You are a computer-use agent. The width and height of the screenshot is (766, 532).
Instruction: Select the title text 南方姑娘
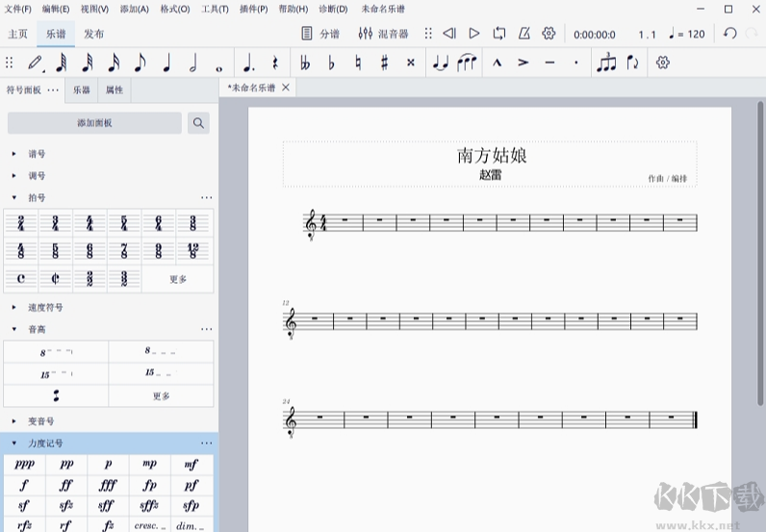(x=492, y=155)
